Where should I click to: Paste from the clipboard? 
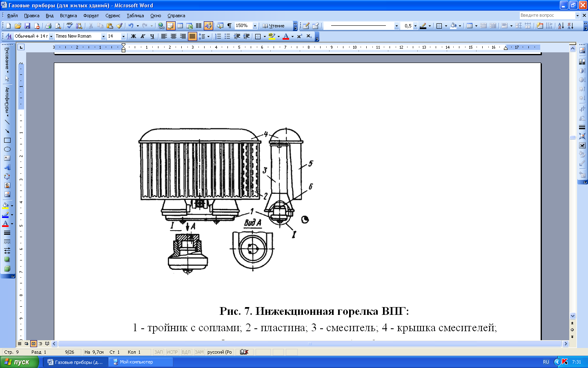[109, 26]
